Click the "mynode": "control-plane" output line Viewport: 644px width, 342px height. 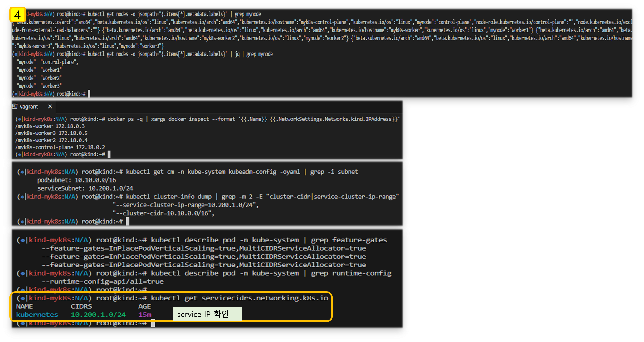click(47, 62)
